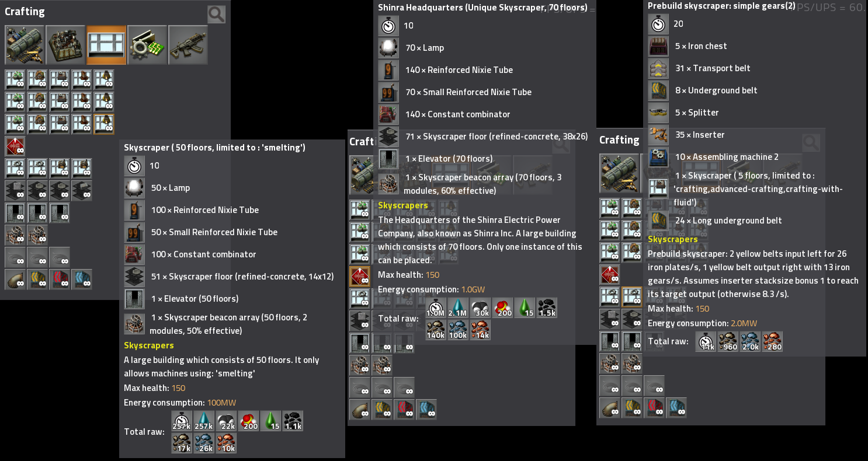Choose the first prebuild skyscraper recipe in left panel

(15, 169)
